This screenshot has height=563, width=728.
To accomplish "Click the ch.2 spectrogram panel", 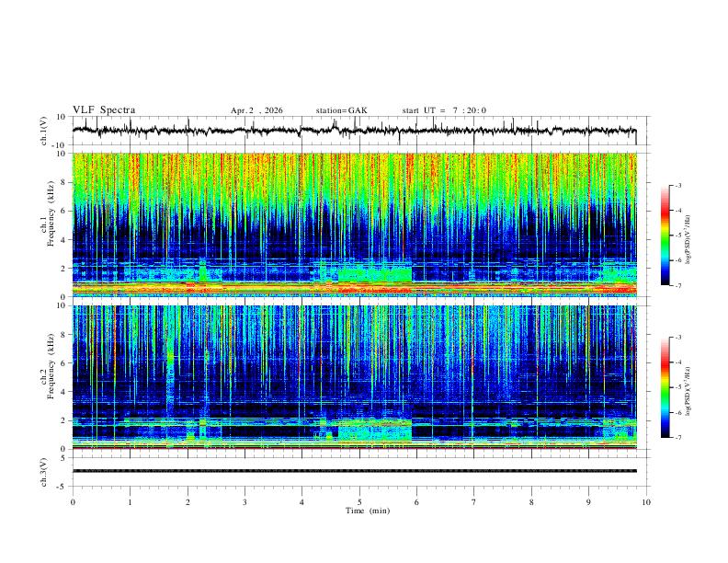I will (354, 377).
